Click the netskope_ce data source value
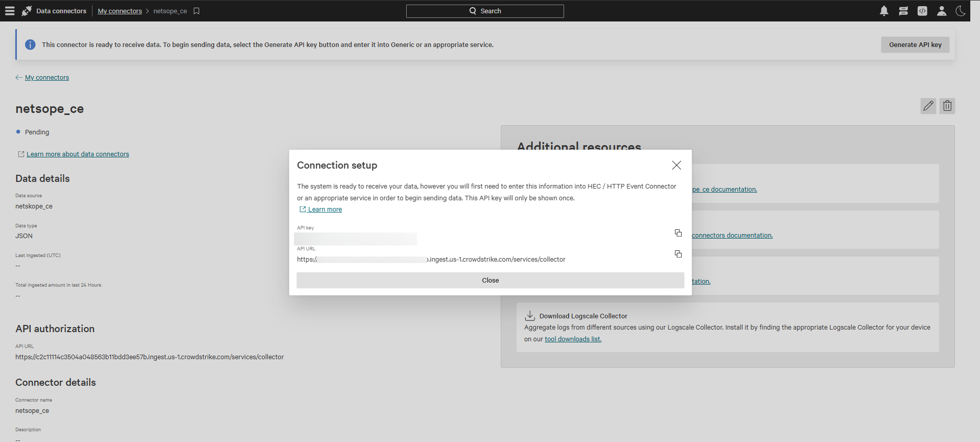 [34, 206]
